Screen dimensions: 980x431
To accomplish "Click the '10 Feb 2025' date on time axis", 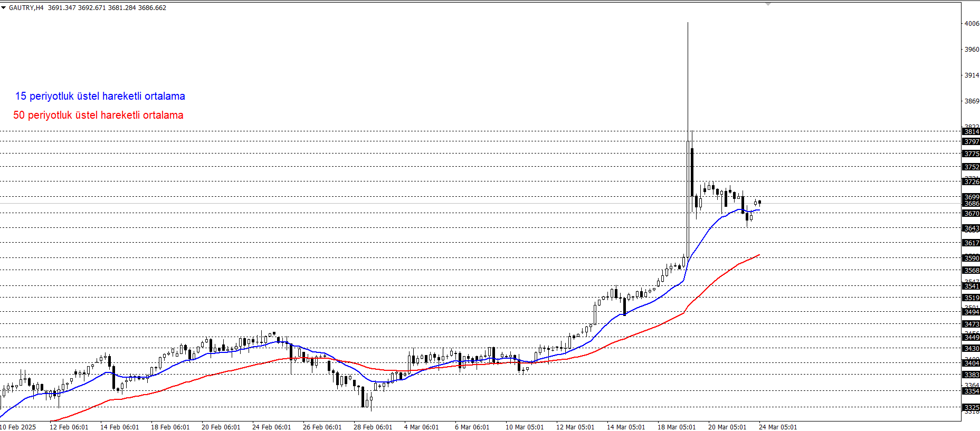I will tap(18, 427).
